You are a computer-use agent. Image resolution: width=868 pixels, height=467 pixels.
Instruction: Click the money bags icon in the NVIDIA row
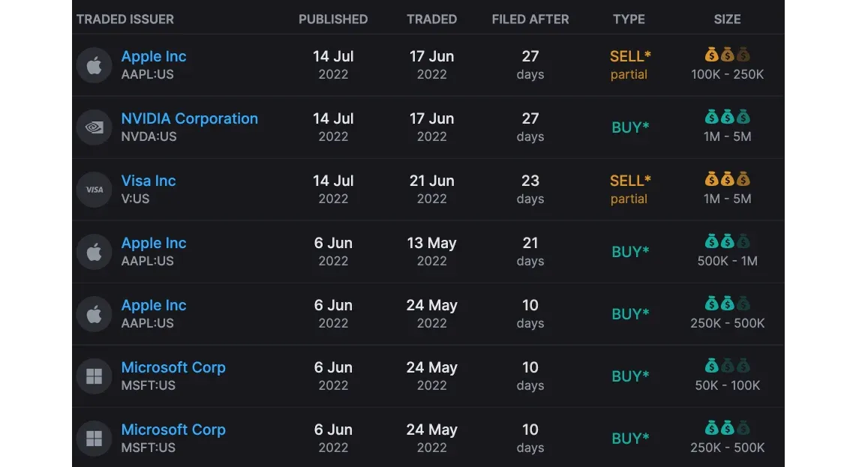pyautogui.click(x=727, y=117)
